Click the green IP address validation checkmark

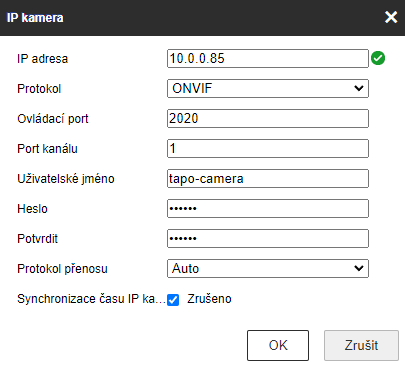pos(378,58)
